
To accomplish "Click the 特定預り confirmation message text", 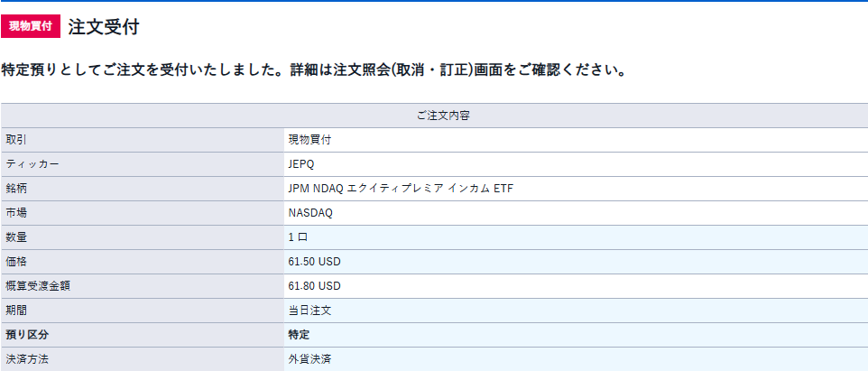I will (314, 72).
